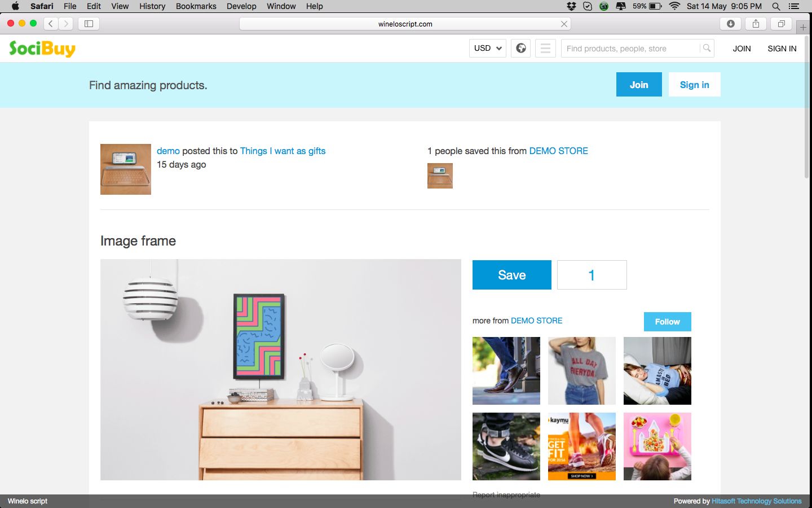This screenshot has height=508, width=812.
Task: Click the Safari sidebar toggle icon
Action: click(89, 24)
